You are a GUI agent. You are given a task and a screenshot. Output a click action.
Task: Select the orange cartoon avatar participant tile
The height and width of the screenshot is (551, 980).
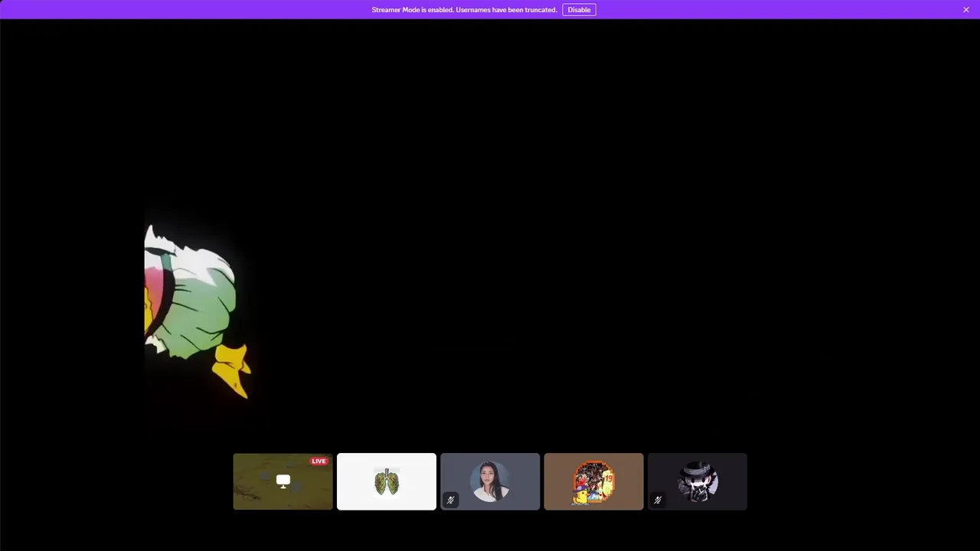click(593, 481)
